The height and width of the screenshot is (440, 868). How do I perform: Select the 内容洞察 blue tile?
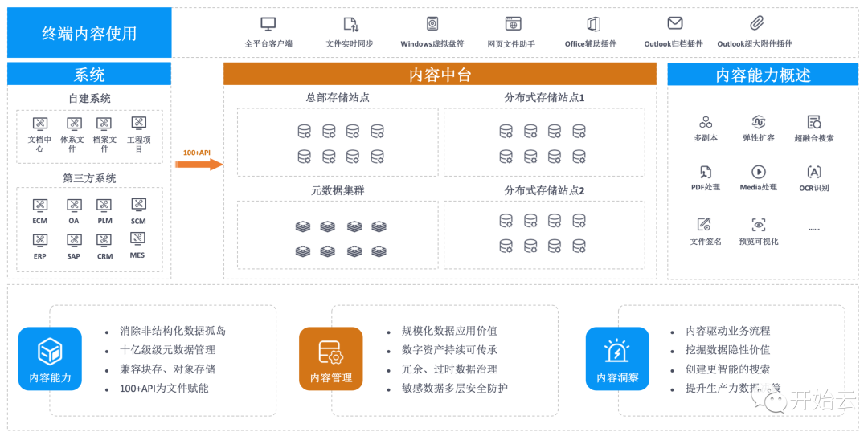(617, 358)
